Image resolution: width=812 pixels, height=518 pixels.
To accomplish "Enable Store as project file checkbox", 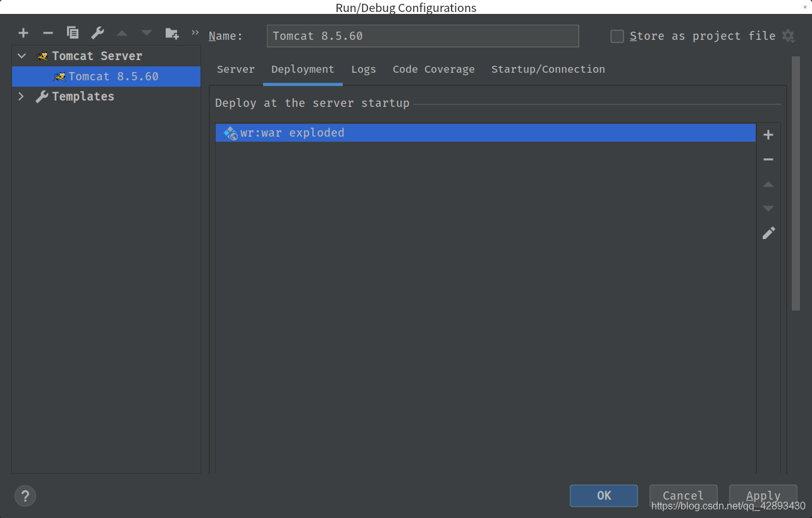I will click(617, 36).
